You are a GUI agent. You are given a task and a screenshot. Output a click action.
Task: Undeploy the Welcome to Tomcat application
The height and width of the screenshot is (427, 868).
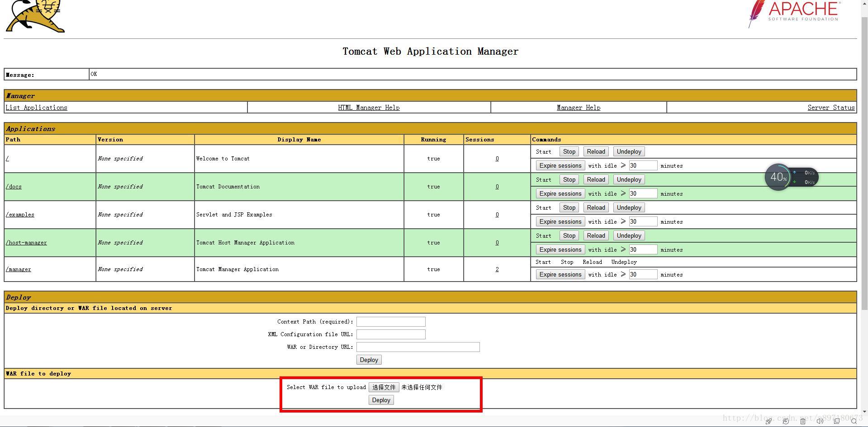tap(629, 152)
